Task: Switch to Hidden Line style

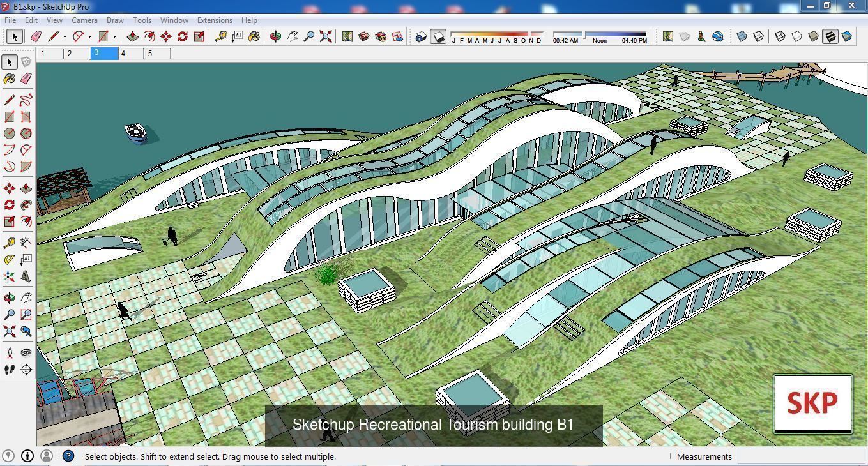Action: 796,36
